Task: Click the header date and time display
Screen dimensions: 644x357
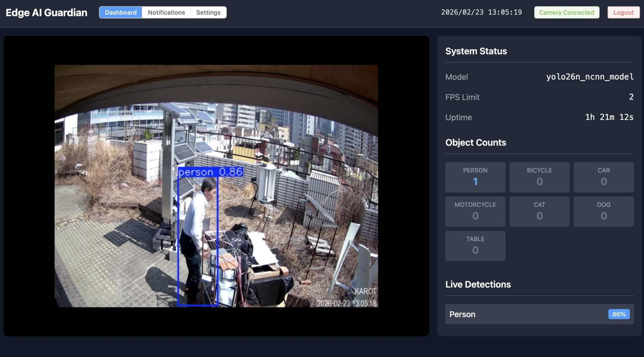Action: pos(481,13)
